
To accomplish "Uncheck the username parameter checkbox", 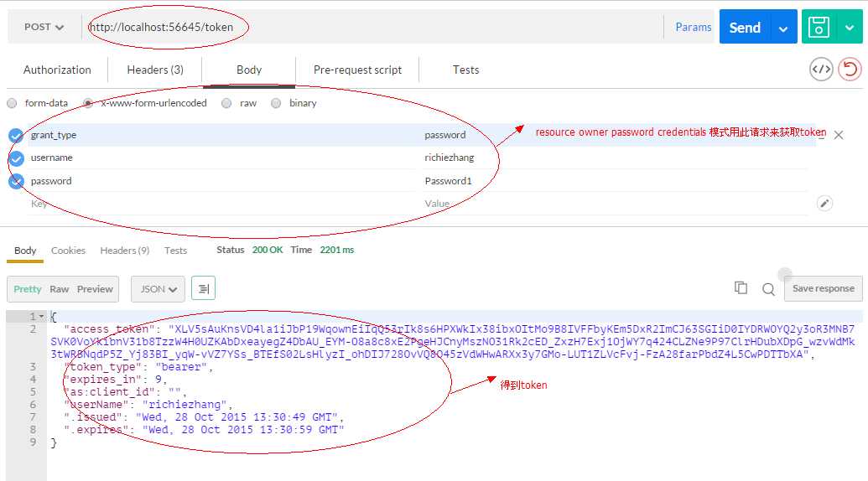I will [x=16, y=158].
